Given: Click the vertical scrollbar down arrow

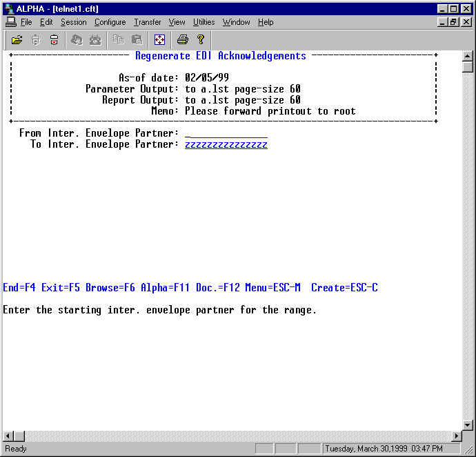Looking at the screenshot, I should pyautogui.click(x=468, y=425).
